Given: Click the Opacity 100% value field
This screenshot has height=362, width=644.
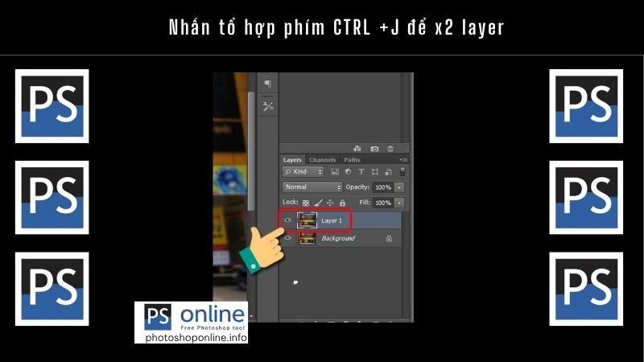Looking at the screenshot, I should (383, 187).
